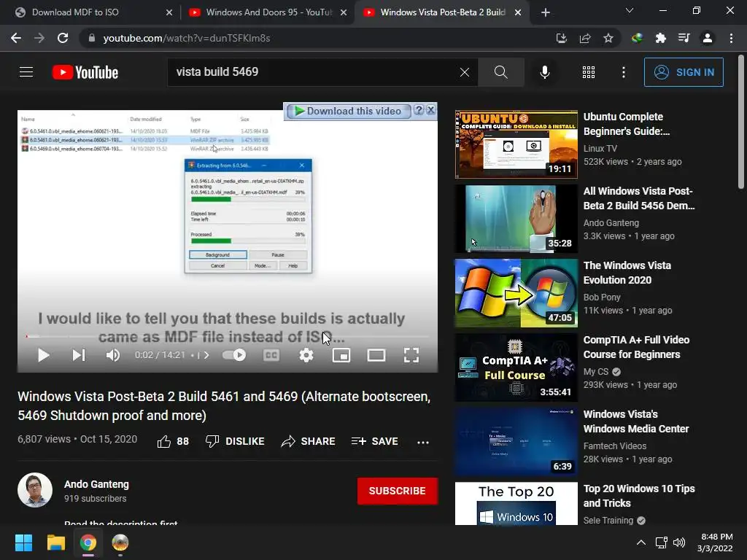
Task: Start voice search with the microphone
Action: [544, 72]
